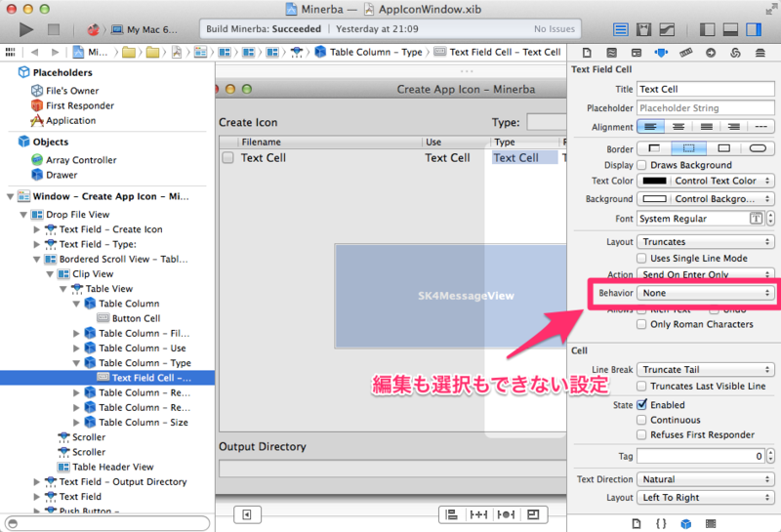Open the Quick Help inspector tab
781x532 pixels.
click(612, 53)
